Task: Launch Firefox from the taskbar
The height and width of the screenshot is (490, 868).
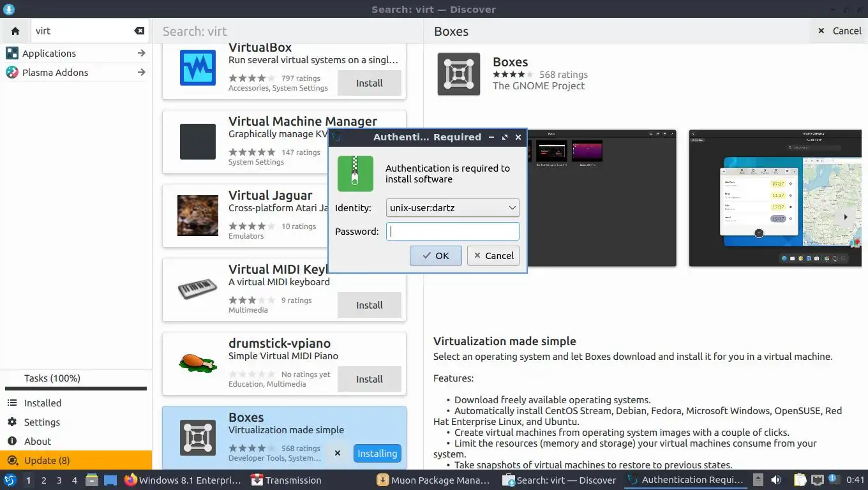Action: coord(131,480)
